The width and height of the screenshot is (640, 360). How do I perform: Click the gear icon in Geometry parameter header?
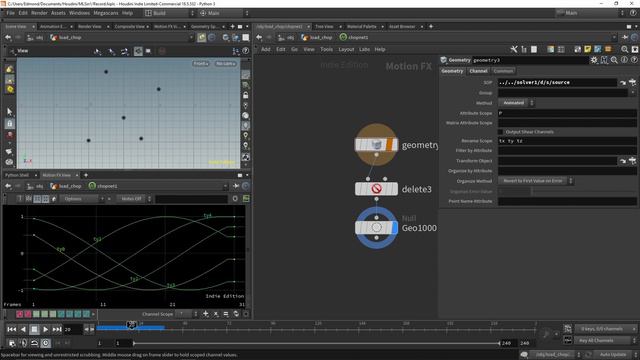594,60
